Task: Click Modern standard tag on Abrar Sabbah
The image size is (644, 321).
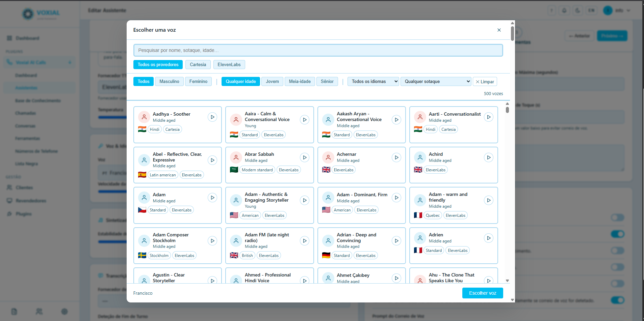Action: [257, 170]
